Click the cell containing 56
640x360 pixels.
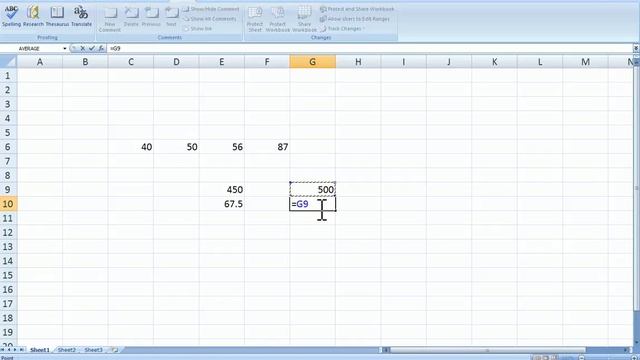pyautogui.click(x=222, y=147)
